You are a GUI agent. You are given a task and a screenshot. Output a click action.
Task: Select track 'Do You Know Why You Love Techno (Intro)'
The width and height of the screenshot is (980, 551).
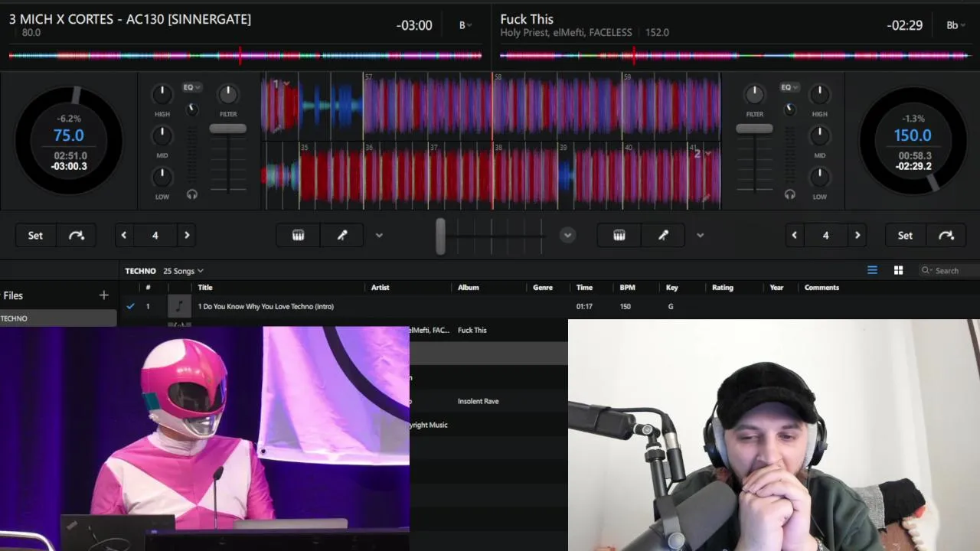tap(266, 306)
